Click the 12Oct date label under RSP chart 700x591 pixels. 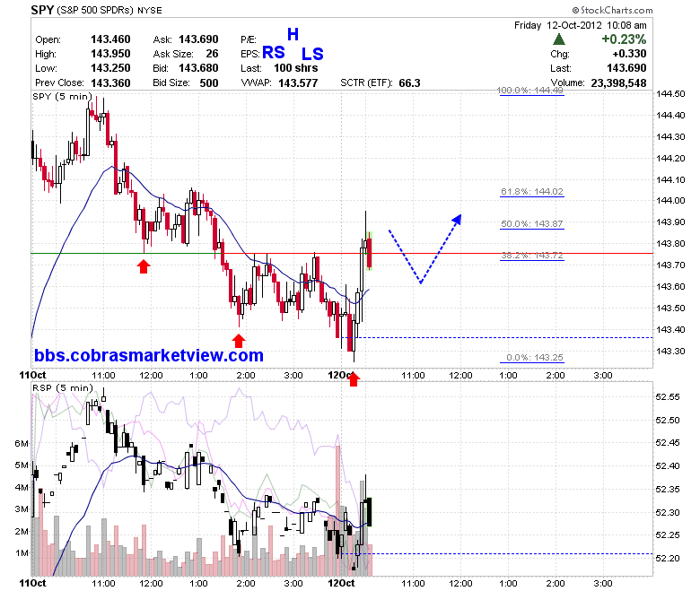341,583
